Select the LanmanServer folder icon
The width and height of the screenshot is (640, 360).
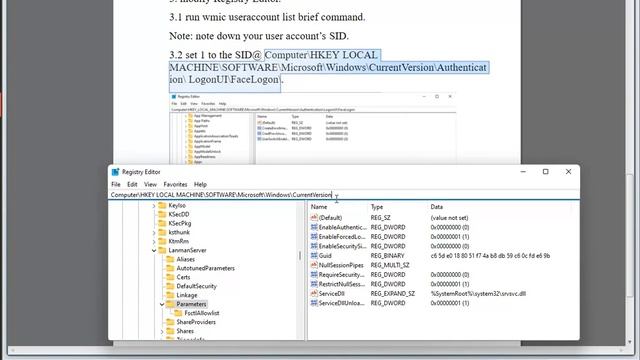162,250
